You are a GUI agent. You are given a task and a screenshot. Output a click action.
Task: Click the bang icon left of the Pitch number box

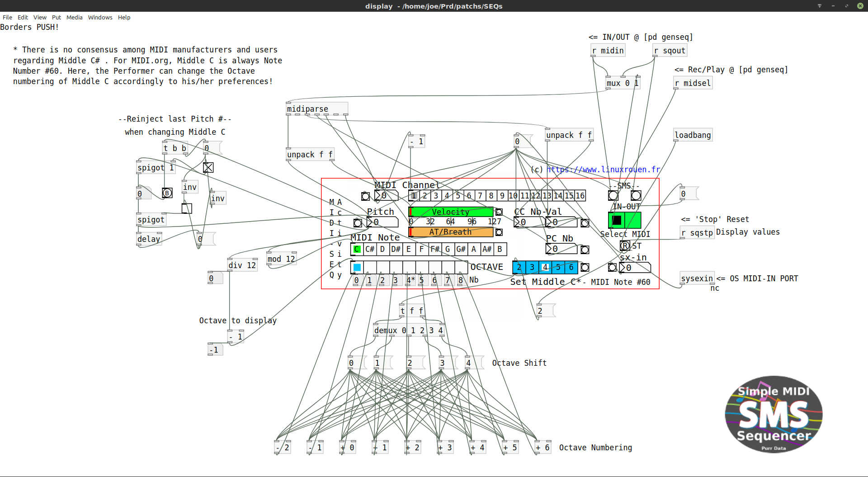pos(358,223)
